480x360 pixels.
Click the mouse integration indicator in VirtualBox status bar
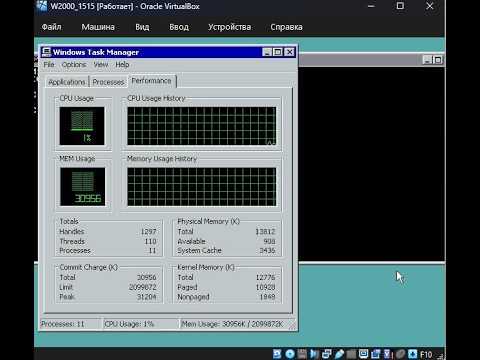400,354
